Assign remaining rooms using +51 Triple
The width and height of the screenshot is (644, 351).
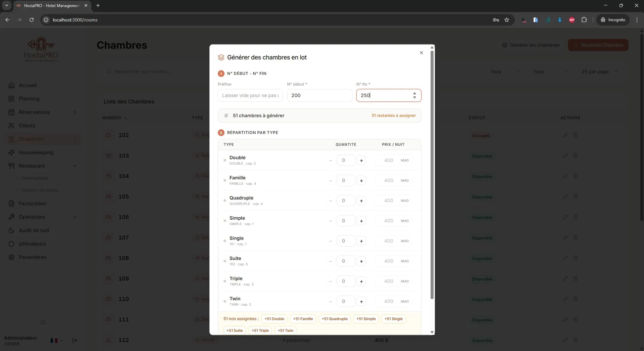click(260, 331)
